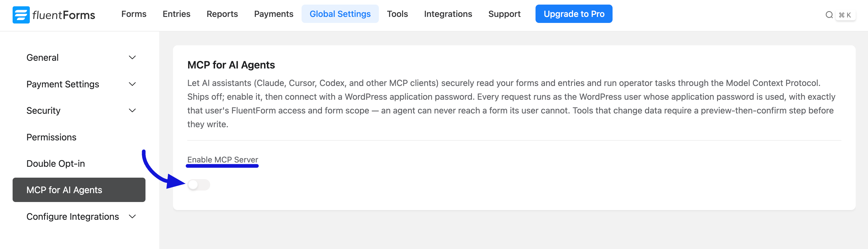Screen dimensions: 868x249
Task: Select General in the sidebar
Action: [79, 58]
